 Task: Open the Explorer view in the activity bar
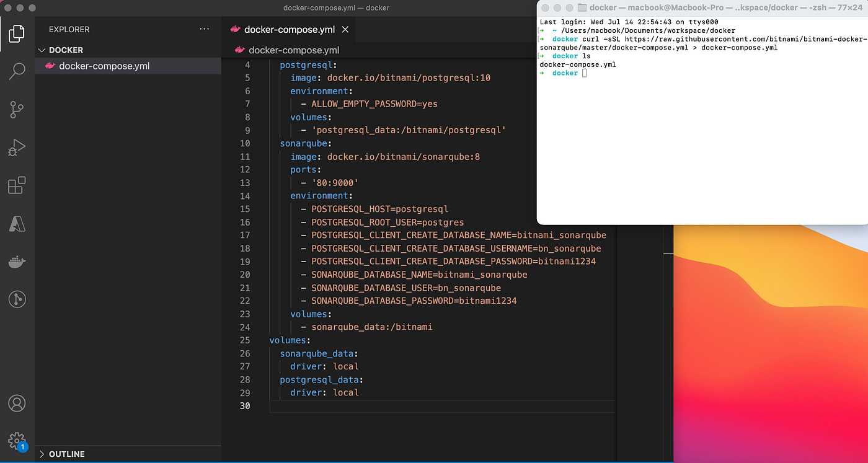17,33
